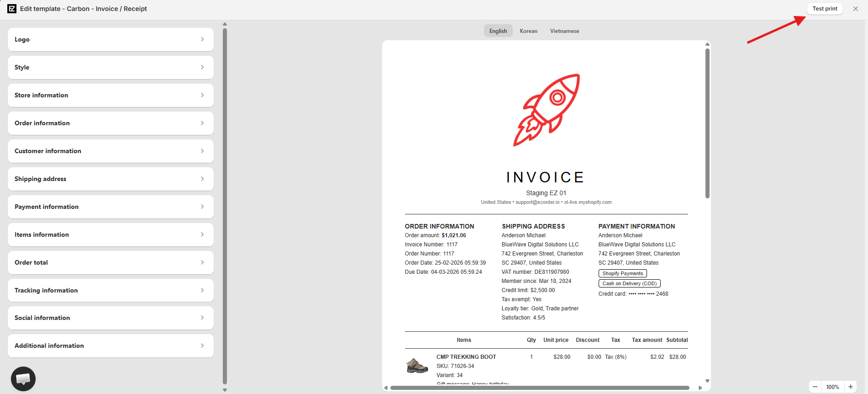This screenshot has width=868, height=394.
Task: Click the left panel scroll up arrow
Action: click(x=225, y=24)
